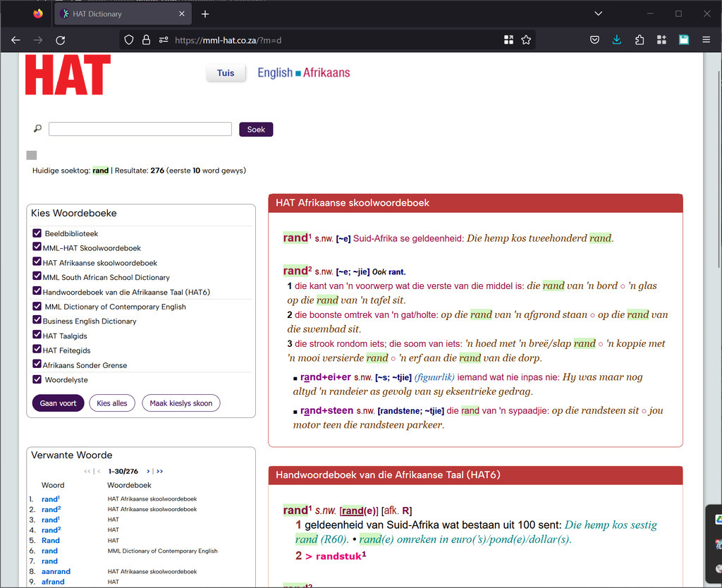
Task: Open the Downloads arrow icon
Action: [x=616, y=40]
